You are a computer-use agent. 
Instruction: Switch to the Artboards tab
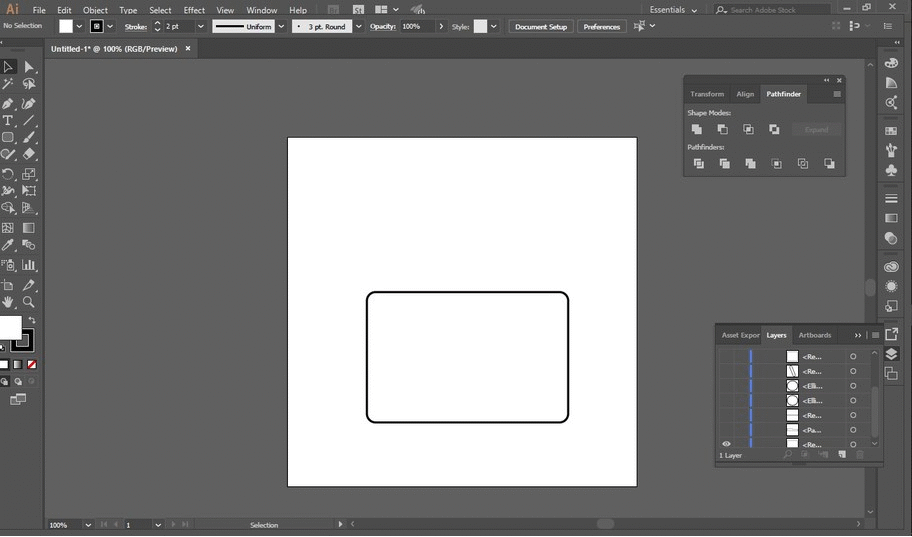pyautogui.click(x=814, y=335)
